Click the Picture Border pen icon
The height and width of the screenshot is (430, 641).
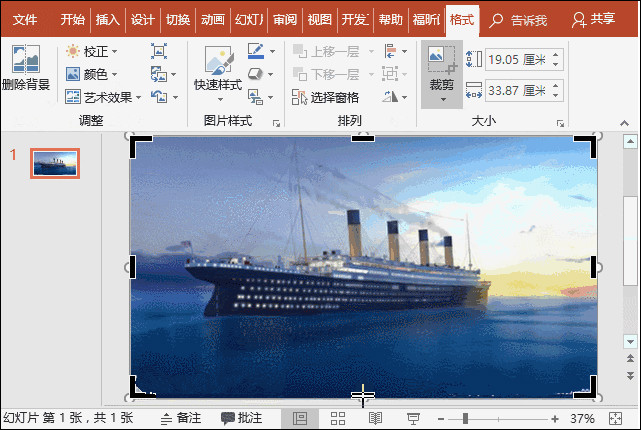point(256,51)
